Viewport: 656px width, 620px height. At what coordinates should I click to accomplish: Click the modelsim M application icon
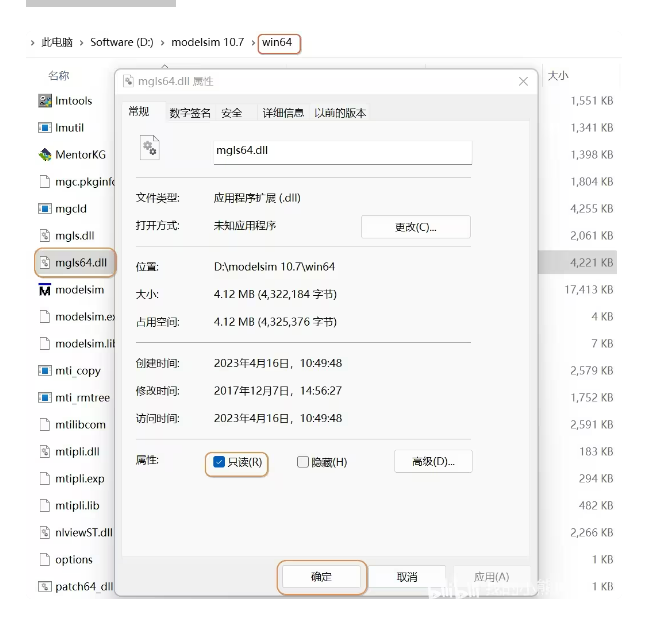pyautogui.click(x=45, y=290)
